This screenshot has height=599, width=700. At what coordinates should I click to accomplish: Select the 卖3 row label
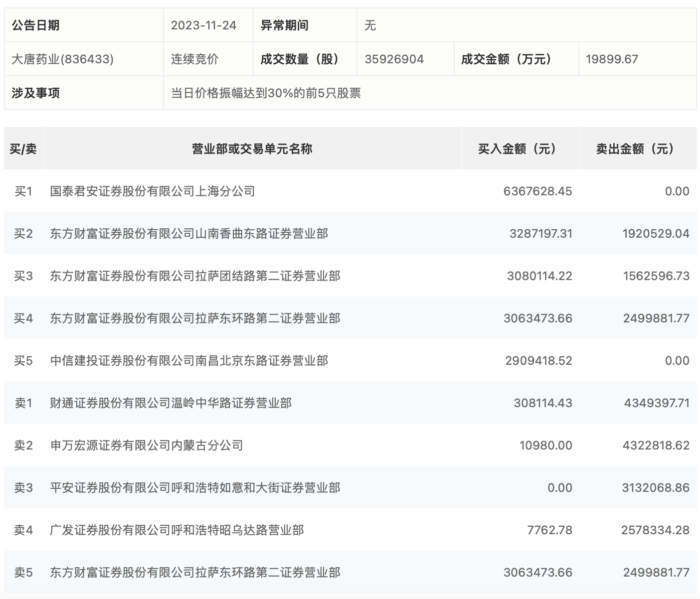tap(23, 488)
